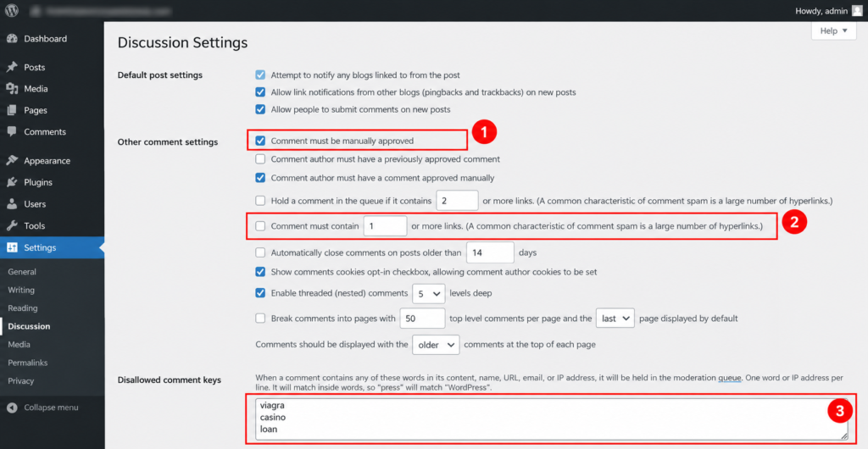This screenshot has height=449, width=868.
Task: Uncheck 'Comment must be manually approved'
Action: point(260,141)
